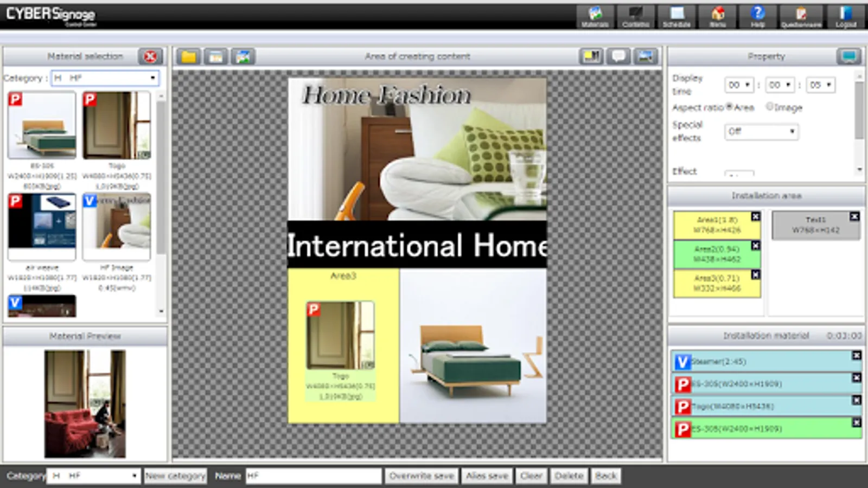Open display time seconds dropdown
Image resolution: width=868 pixels, height=488 pixels.
(x=820, y=85)
